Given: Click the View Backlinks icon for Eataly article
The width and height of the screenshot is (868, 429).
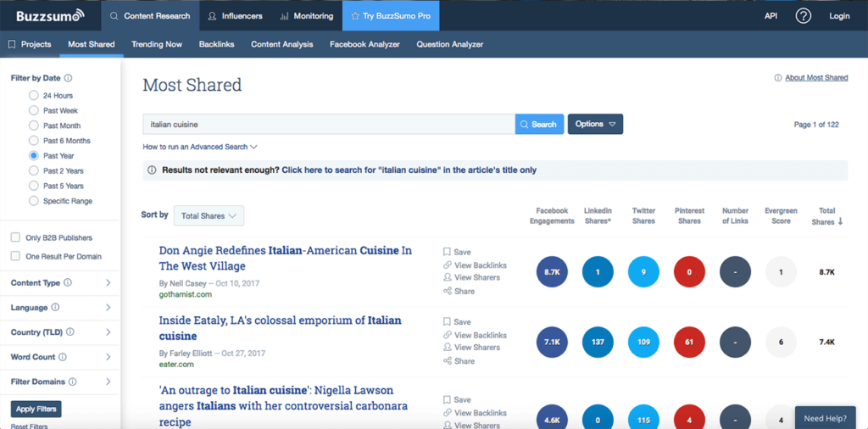Looking at the screenshot, I should [x=448, y=335].
